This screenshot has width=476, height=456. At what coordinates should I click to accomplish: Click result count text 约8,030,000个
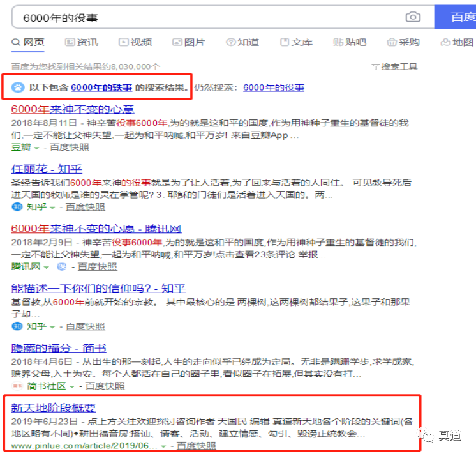[x=131, y=66]
